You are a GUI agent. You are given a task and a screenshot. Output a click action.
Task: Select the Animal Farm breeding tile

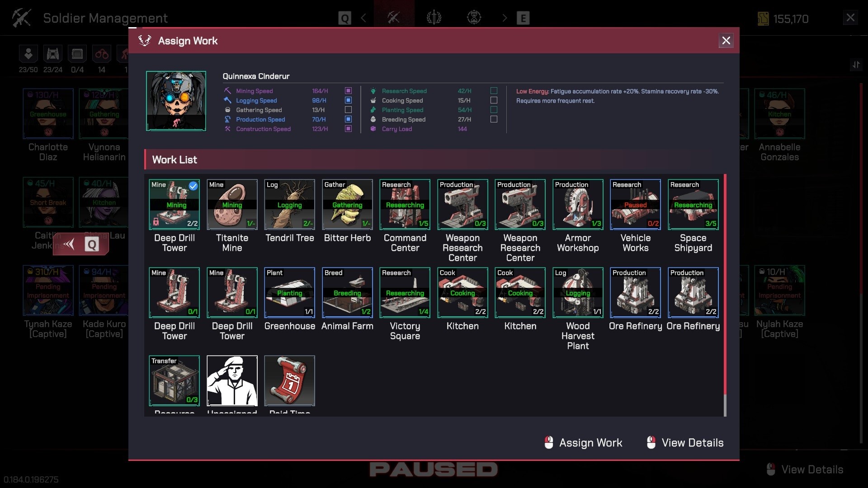[x=347, y=293]
